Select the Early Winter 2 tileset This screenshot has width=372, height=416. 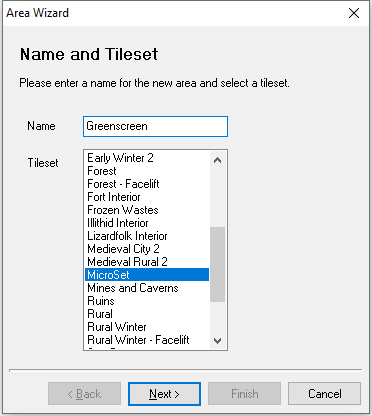147,158
